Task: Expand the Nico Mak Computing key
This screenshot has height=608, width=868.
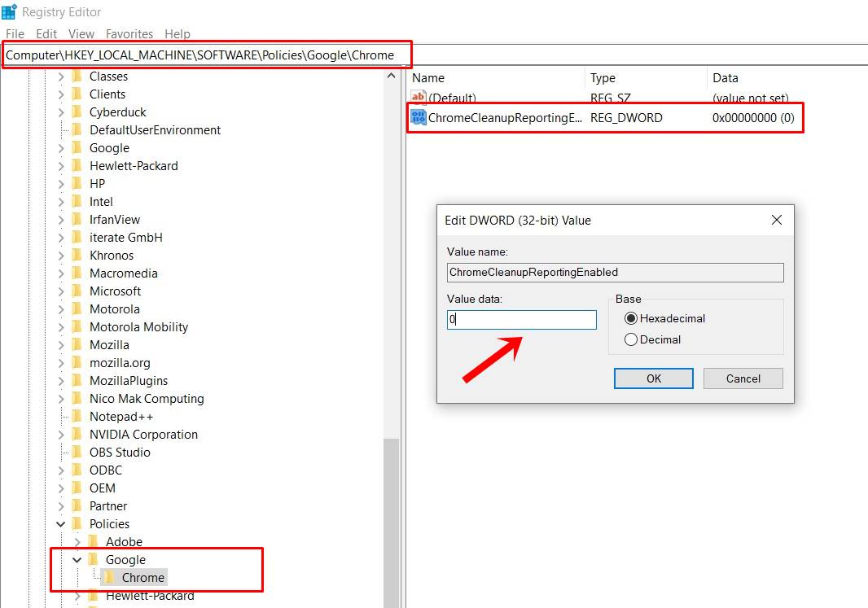Action: click(x=61, y=399)
